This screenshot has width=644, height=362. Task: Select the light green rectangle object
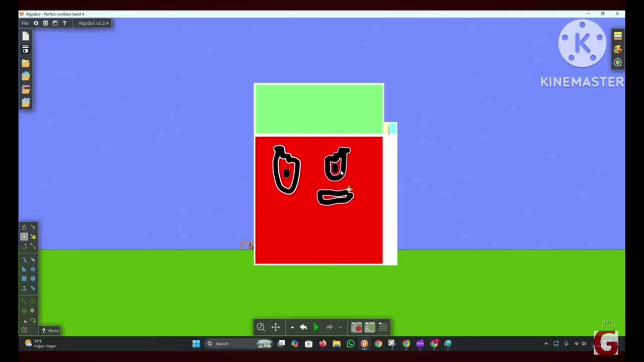coord(319,109)
